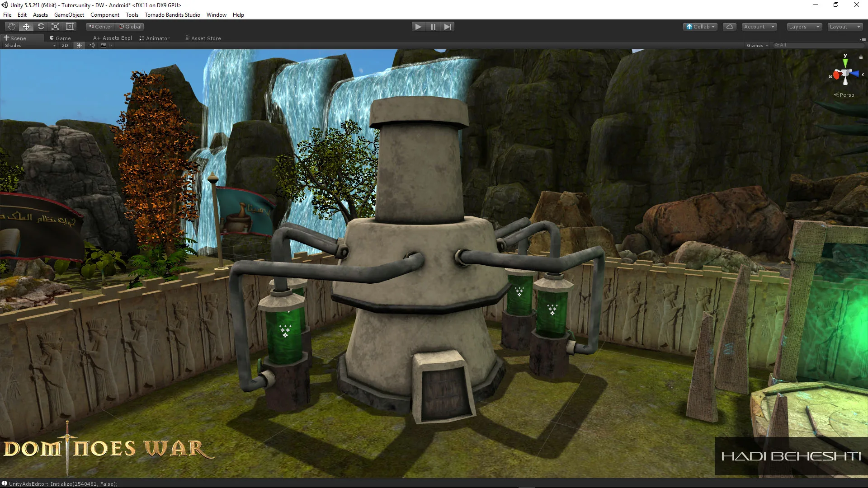Click the Pause button
The height and width of the screenshot is (488, 868).
433,27
